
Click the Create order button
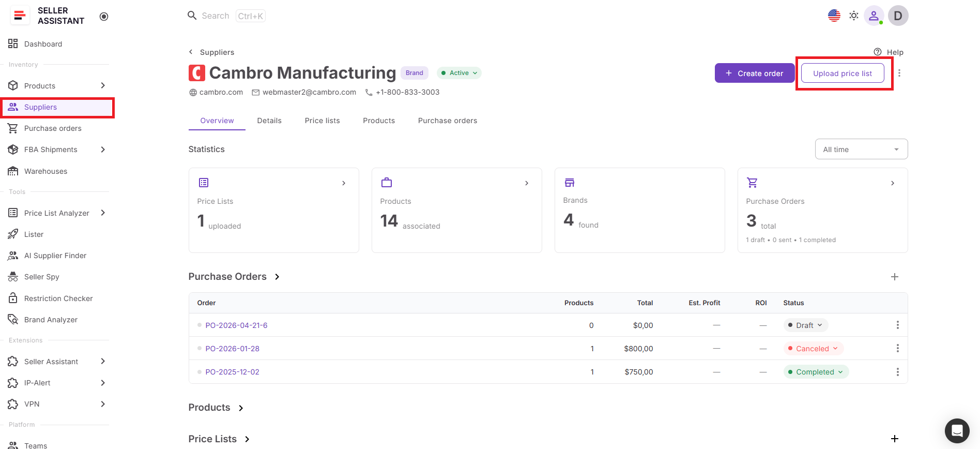755,73
